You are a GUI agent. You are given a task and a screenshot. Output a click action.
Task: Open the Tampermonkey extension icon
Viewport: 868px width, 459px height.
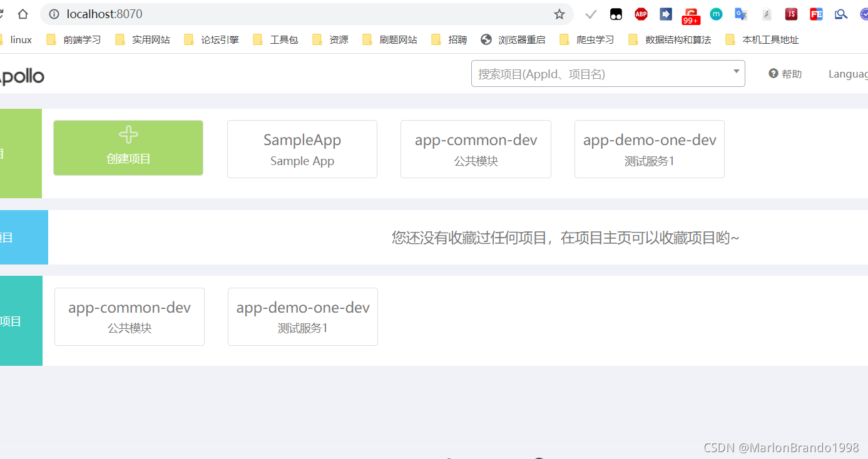tap(616, 14)
